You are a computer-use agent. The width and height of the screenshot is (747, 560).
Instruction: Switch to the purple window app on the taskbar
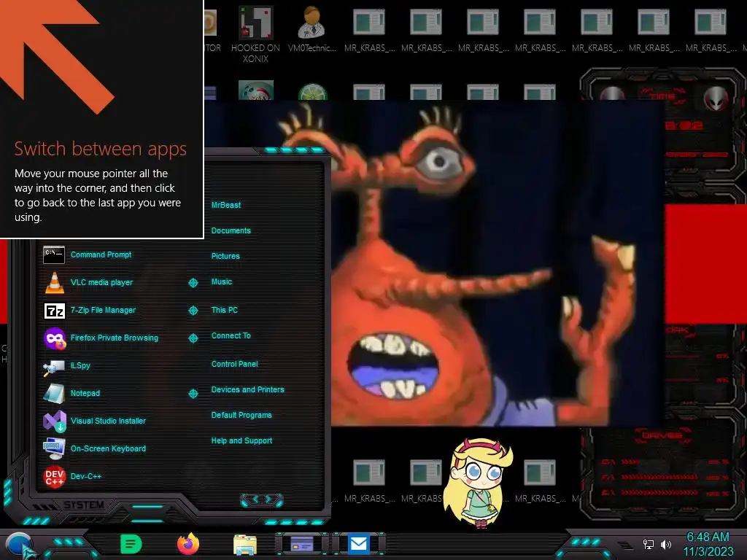(302, 543)
